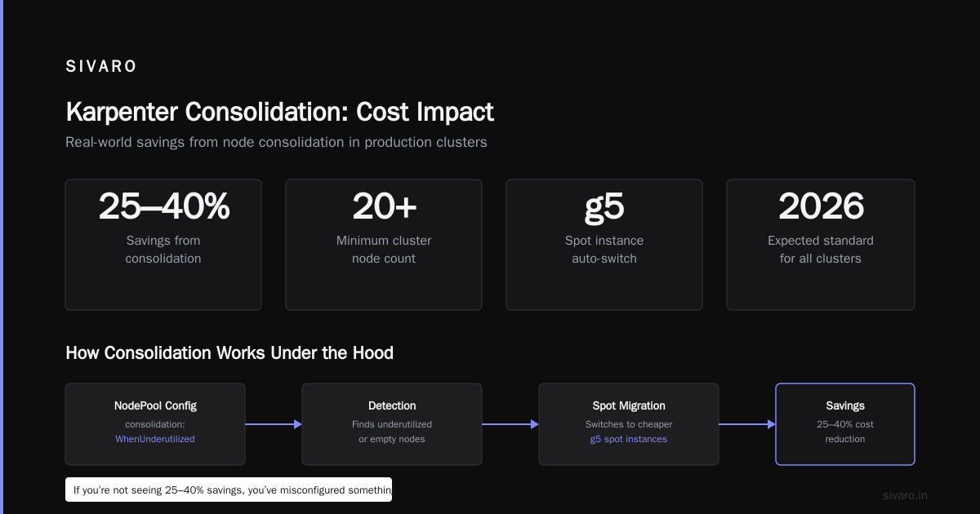Click the SIVARO logo text

click(x=101, y=67)
